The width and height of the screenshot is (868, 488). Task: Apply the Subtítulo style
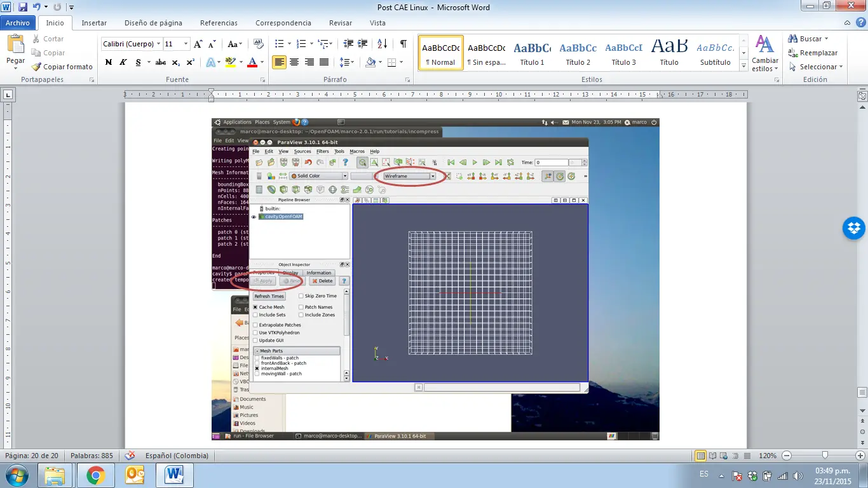click(x=715, y=53)
